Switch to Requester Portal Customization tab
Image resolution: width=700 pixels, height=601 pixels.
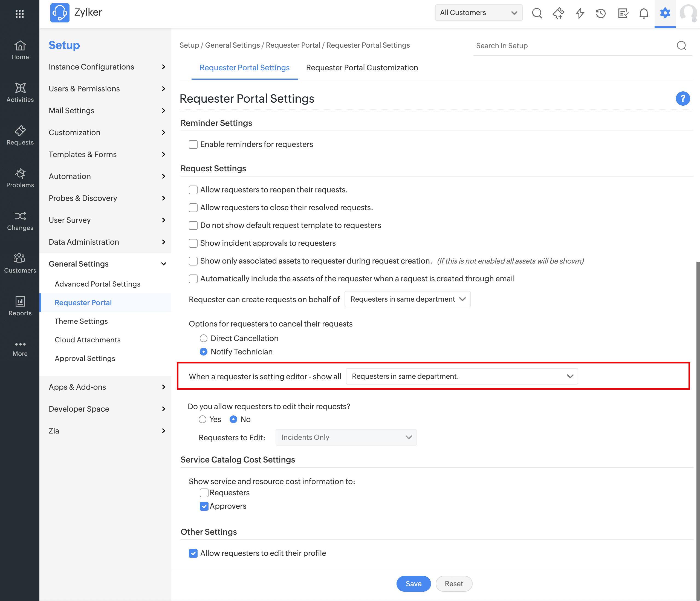[362, 68]
